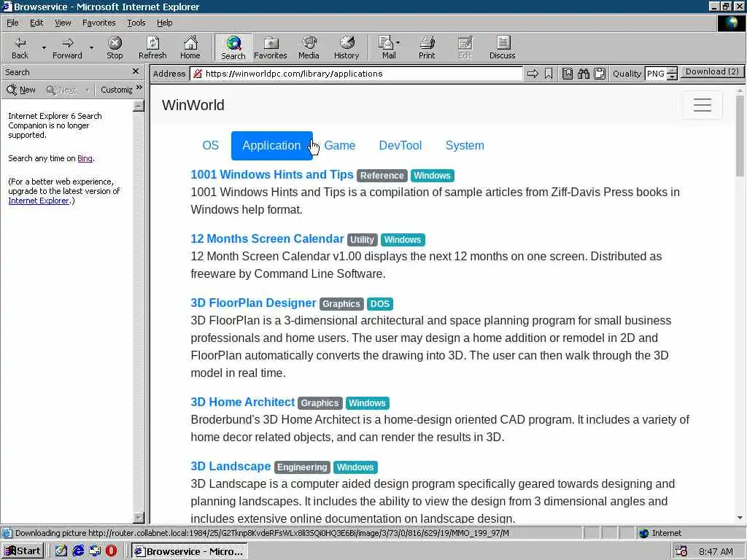This screenshot has height=560, width=747.
Task: Click the Utility tag on 12 Months Screen Calendar
Action: click(x=362, y=239)
